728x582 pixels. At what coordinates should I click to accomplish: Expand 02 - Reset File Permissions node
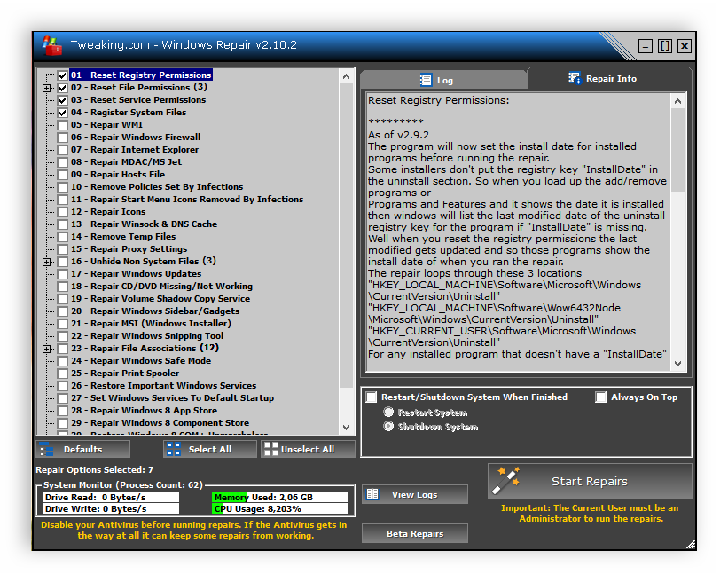tap(46, 88)
